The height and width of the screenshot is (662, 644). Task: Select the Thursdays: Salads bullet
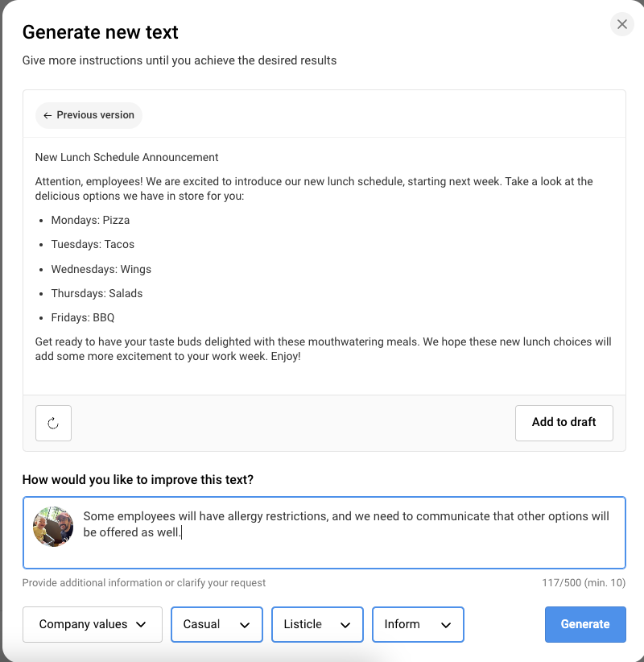[97, 293]
